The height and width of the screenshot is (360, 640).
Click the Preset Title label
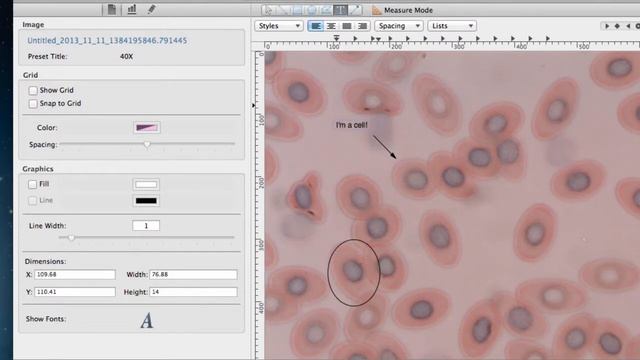coord(47,57)
